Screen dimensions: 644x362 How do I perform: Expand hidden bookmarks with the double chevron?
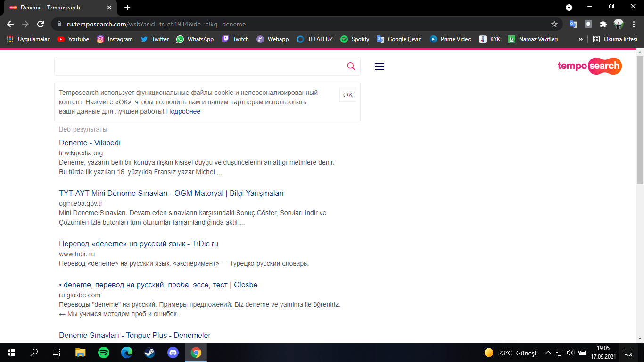580,39
